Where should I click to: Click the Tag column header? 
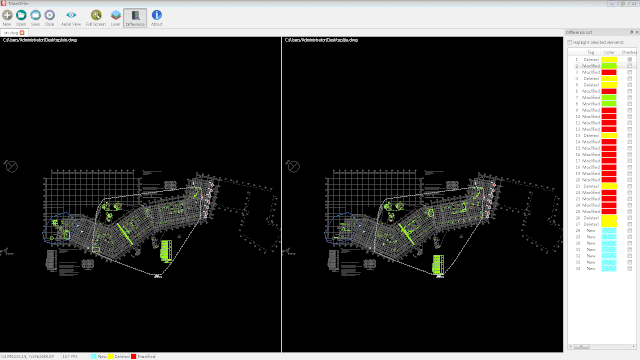pyautogui.click(x=591, y=52)
